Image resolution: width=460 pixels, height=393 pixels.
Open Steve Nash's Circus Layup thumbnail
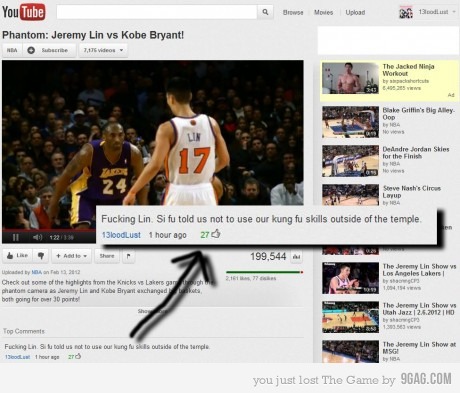(x=350, y=195)
